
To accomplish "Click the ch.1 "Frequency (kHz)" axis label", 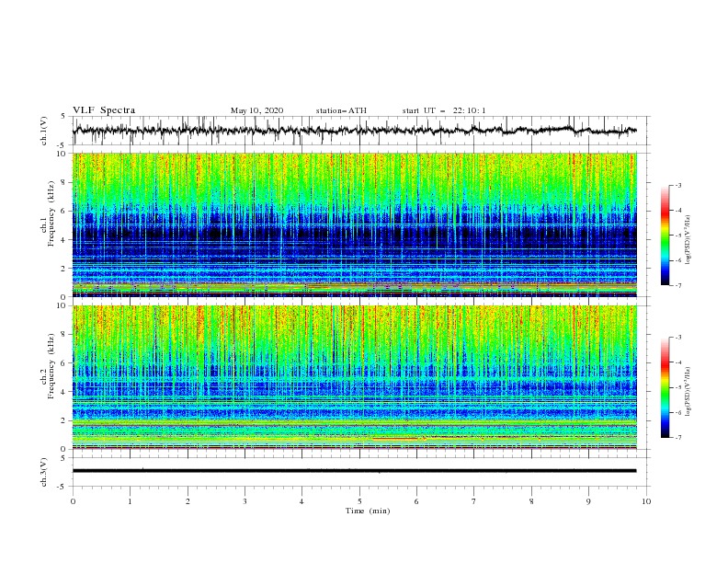I will 51,213.
